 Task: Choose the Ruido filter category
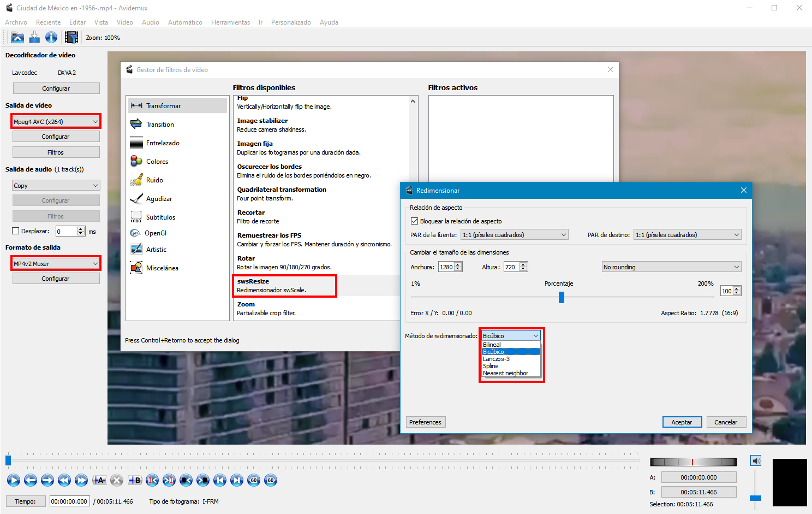coord(177,180)
